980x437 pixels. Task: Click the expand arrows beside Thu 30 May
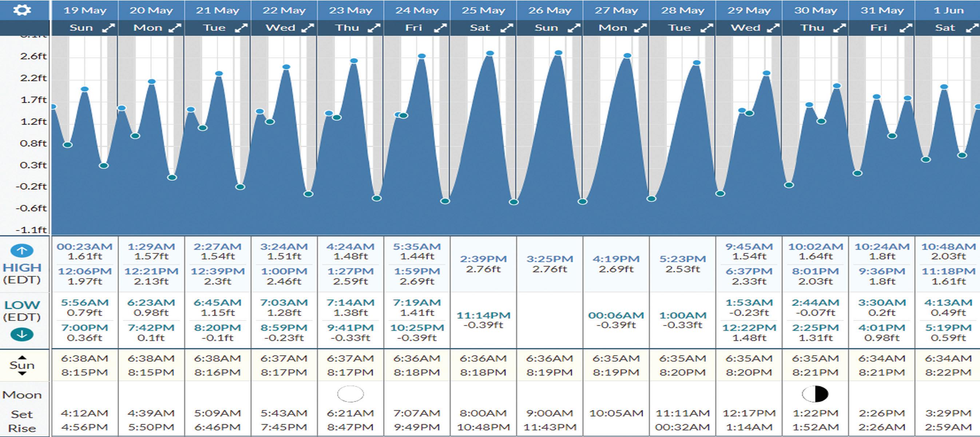point(839,28)
